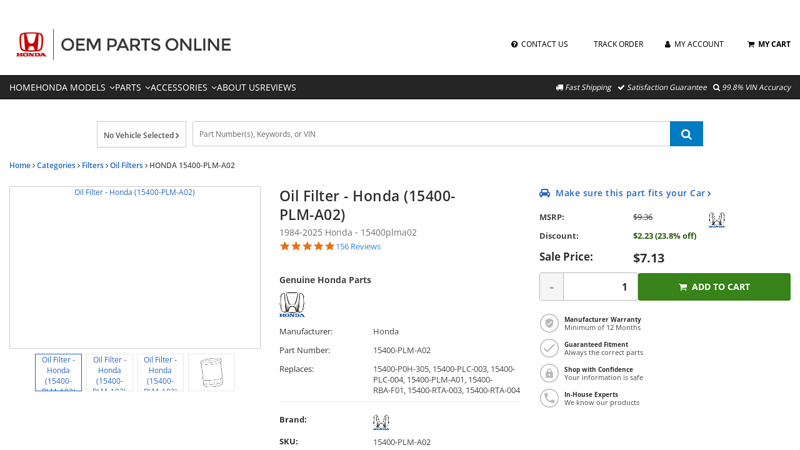Click the In-House Experts phone icon
The width and height of the screenshot is (800, 450).
(x=549, y=398)
